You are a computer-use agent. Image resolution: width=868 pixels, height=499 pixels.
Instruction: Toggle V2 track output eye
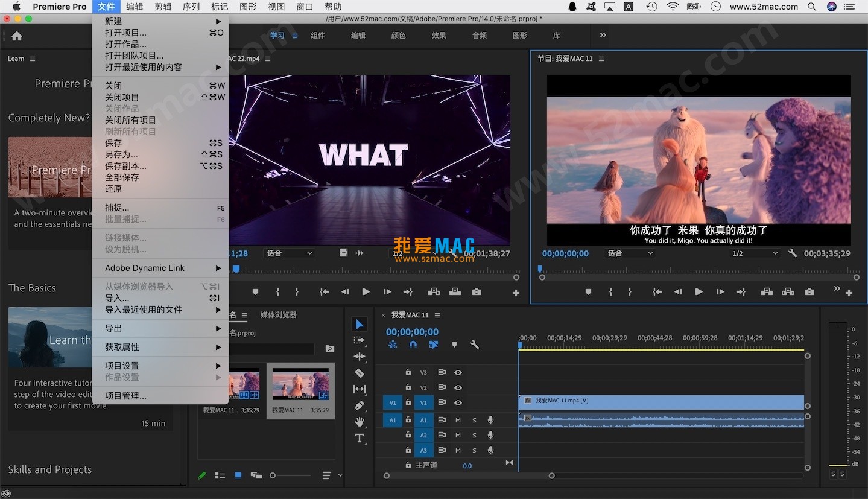tap(458, 387)
